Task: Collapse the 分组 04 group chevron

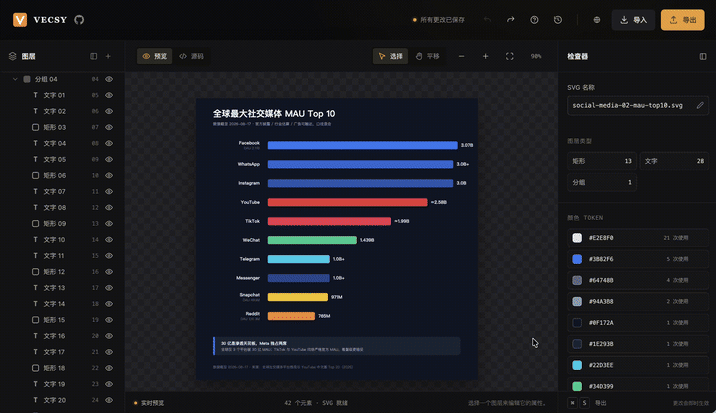Action: [x=15, y=79]
